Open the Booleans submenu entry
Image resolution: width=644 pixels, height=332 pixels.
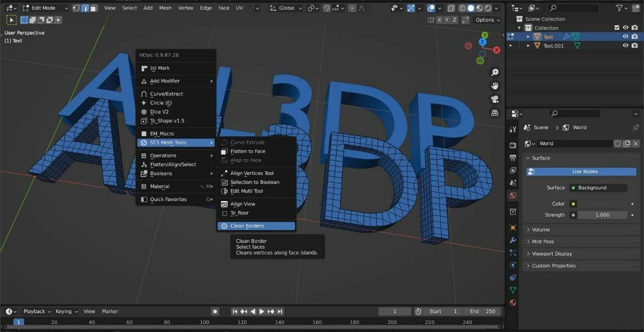175,174
